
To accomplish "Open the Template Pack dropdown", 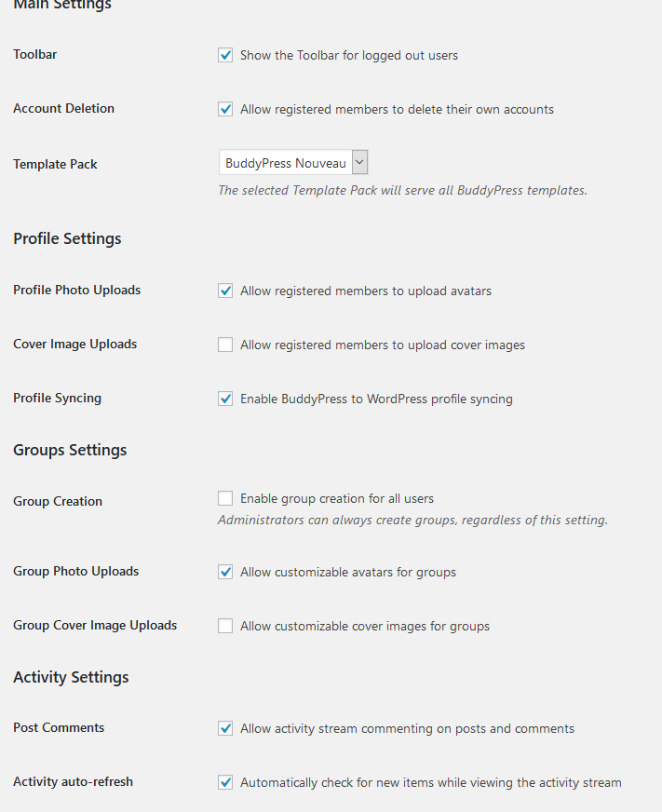I will coord(293,163).
